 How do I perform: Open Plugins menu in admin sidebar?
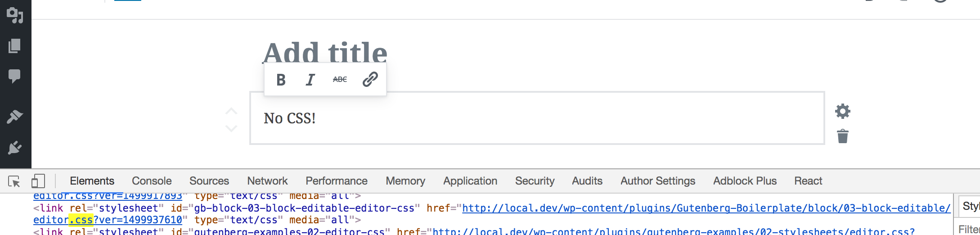click(15, 148)
